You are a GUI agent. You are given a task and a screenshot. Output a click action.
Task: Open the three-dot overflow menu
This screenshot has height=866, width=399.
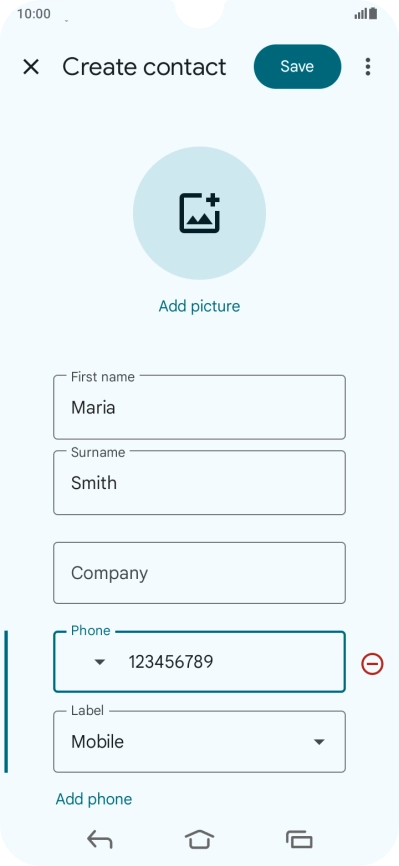point(368,67)
